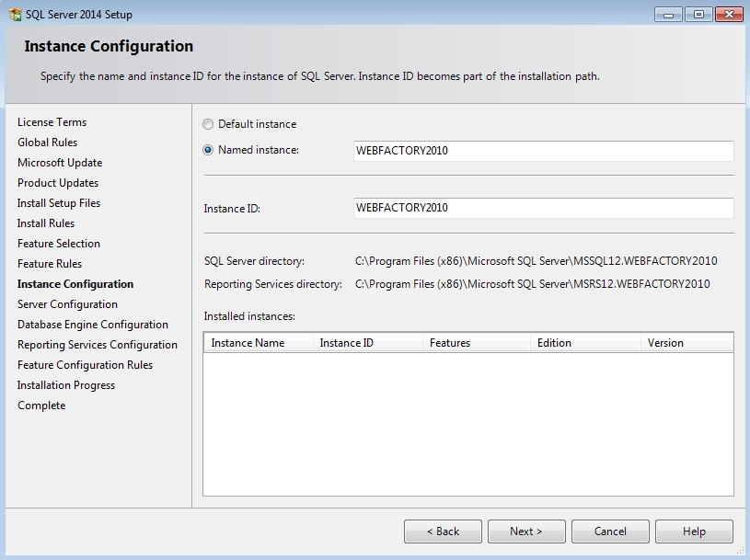Viewport: 750px width, 560px height.
Task: Click the Named instance text field
Action: (x=543, y=151)
